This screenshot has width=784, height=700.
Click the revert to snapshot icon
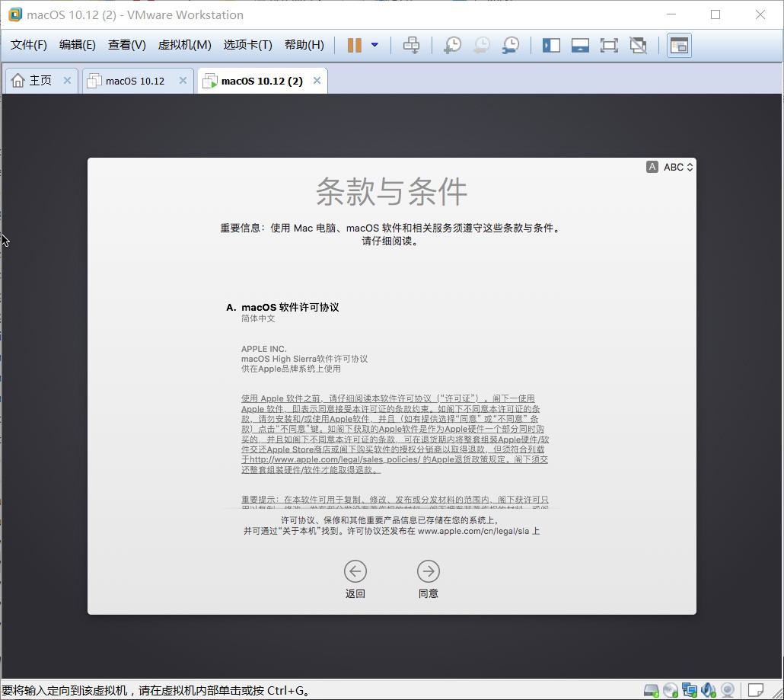[x=482, y=45]
